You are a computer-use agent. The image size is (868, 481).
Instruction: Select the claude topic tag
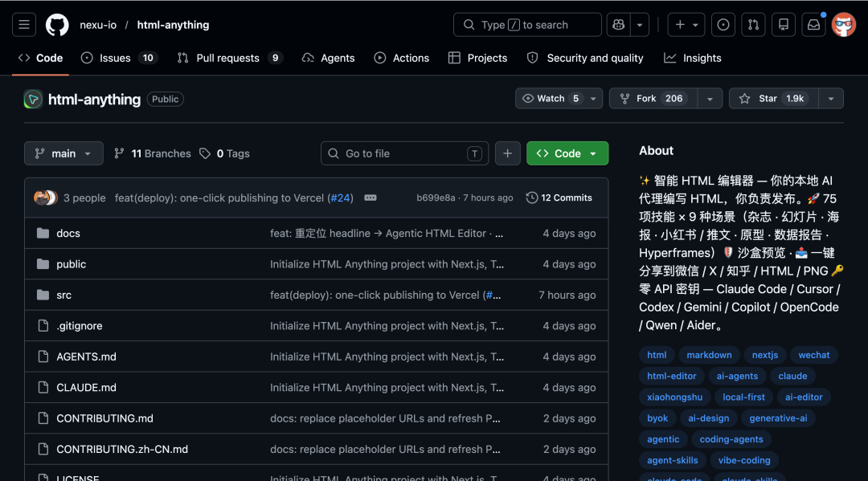coord(792,376)
